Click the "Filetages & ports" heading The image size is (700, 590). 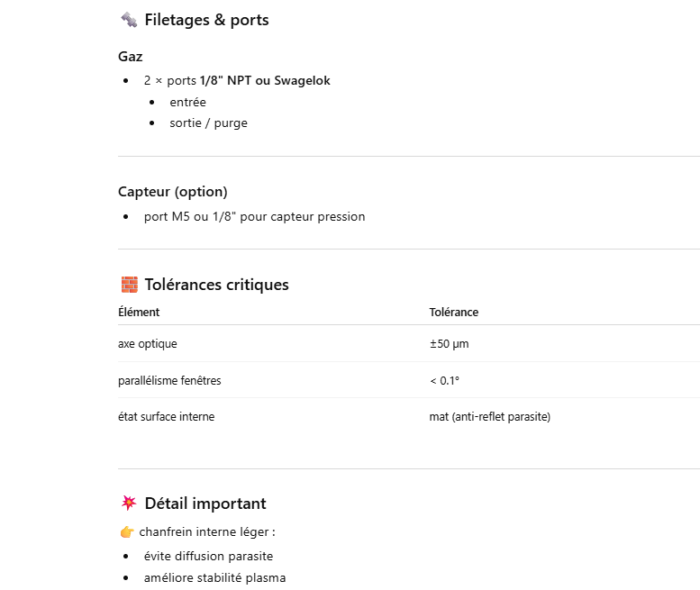coord(206,20)
